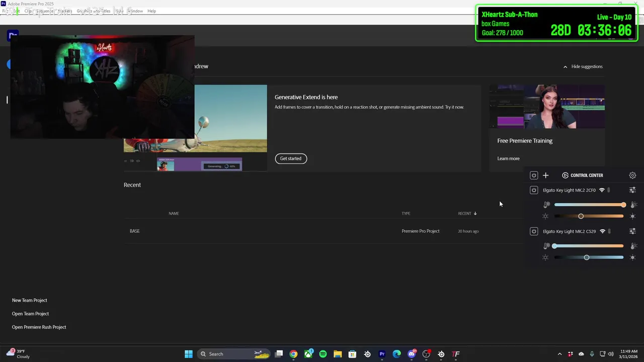Open the Help menu
The height and width of the screenshot is (362, 644).
pos(151,11)
